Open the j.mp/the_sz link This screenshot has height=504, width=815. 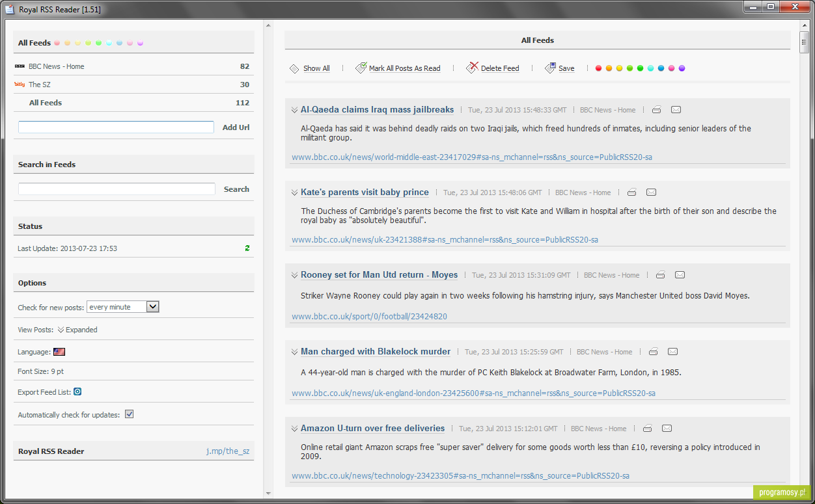point(228,451)
